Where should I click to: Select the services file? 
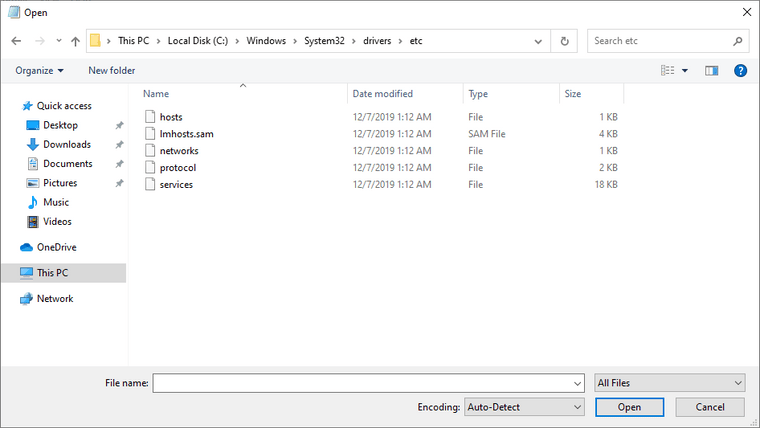pyautogui.click(x=176, y=185)
